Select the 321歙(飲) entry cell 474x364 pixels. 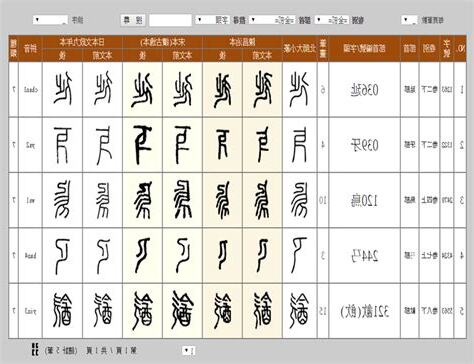click(364, 311)
